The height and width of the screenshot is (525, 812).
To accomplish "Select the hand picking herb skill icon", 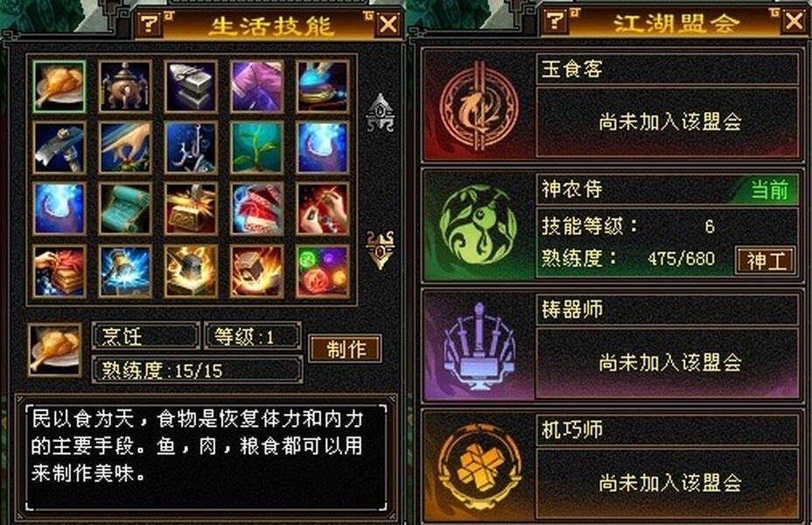I will 125,148.
